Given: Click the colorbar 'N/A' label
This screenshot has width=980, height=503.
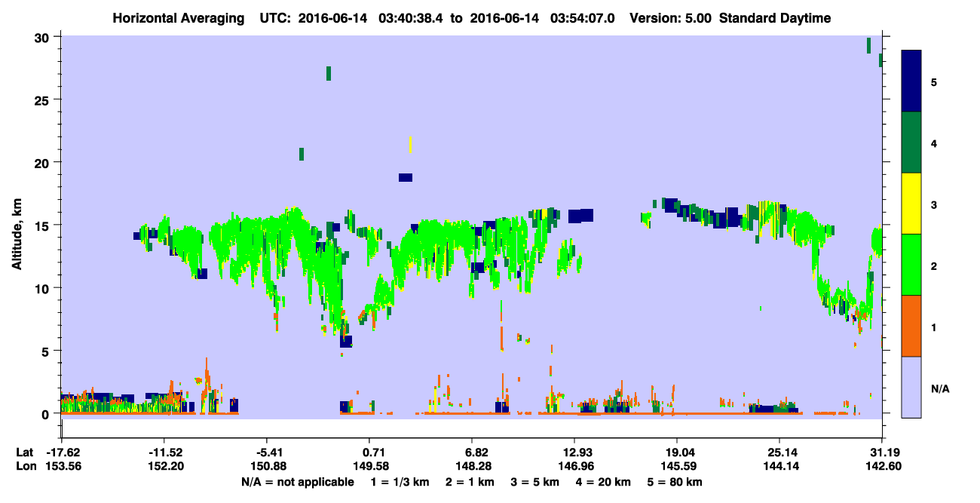Looking at the screenshot, I should (x=940, y=388).
